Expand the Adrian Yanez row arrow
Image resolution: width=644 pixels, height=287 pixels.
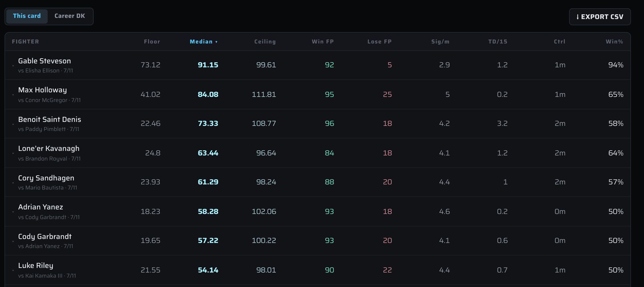coord(13,212)
